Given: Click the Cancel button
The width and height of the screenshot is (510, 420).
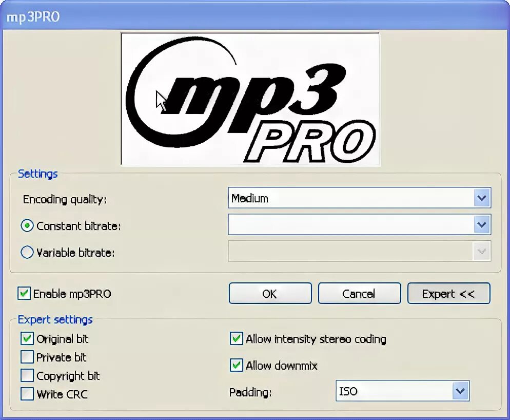Looking at the screenshot, I should coord(359,293).
